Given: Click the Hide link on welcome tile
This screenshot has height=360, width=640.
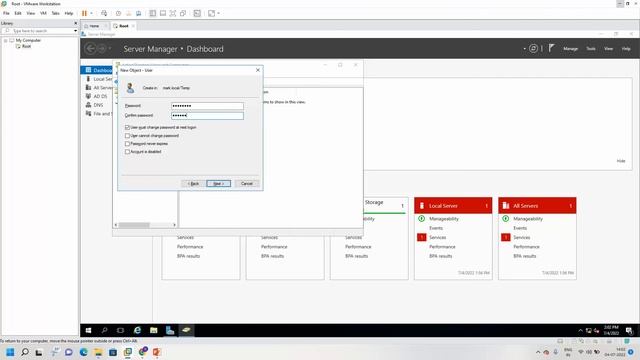Looking at the screenshot, I should click(621, 161).
